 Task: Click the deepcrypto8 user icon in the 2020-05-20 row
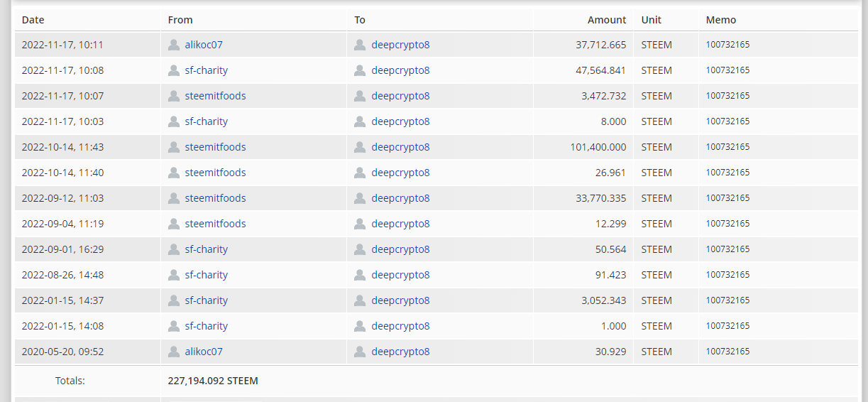tap(360, 352)
